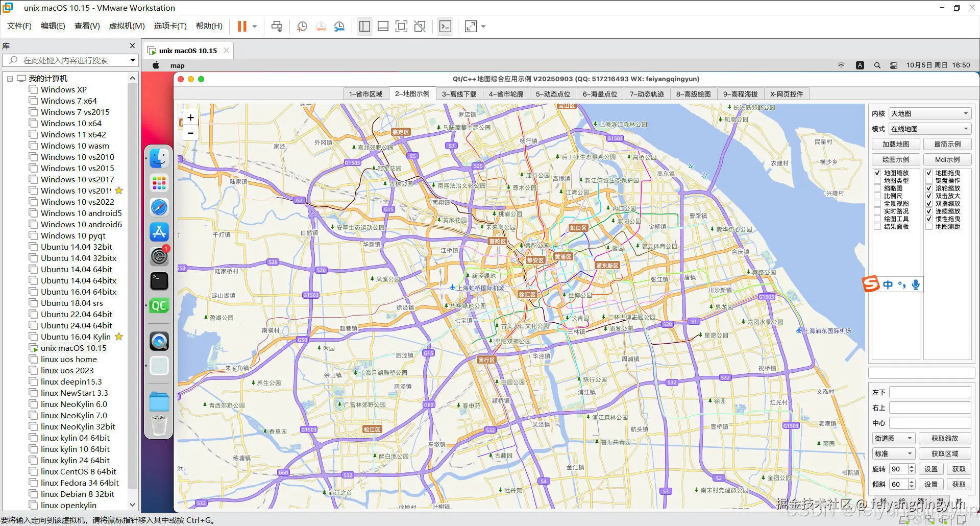Open the 内核 map kernel dropdown
980x526 pixels.
tap(929, 113)
